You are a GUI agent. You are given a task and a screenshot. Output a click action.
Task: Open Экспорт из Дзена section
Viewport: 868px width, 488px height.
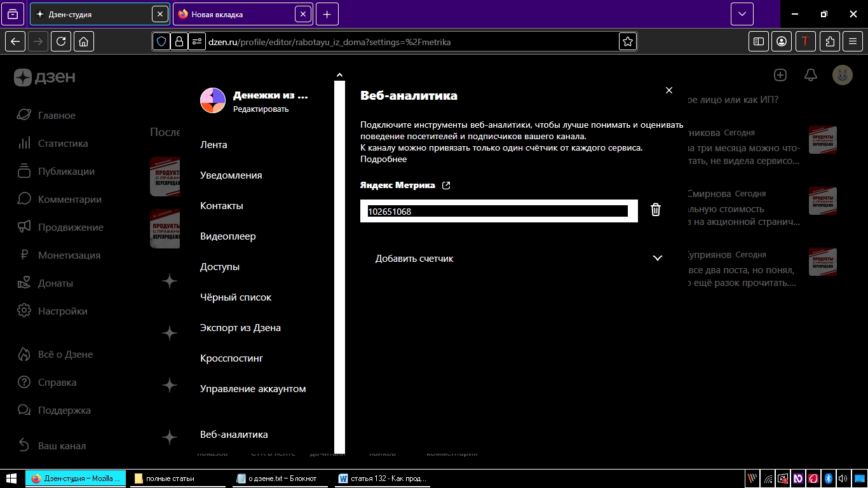click(x=240, y=328)
